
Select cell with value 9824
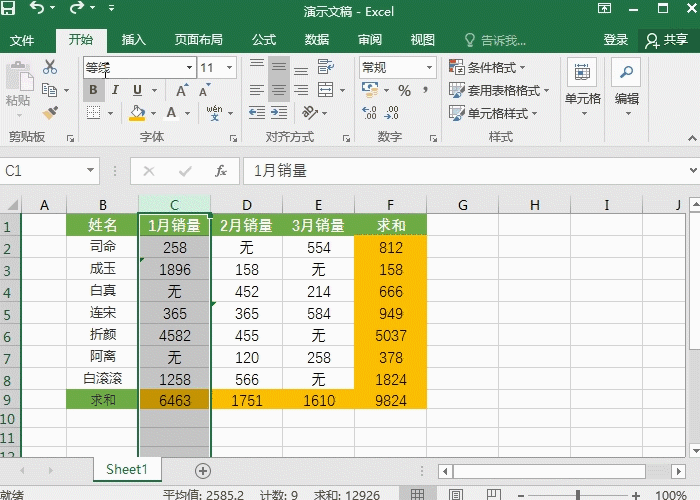pos(391,400)
